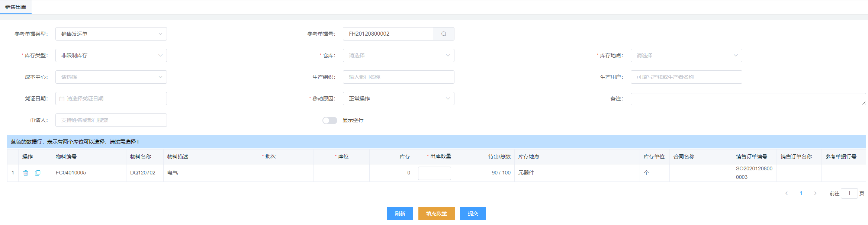868x225 pixels.
Task: Switch to the 销售出库 tab
Action: tap(16, 7)
